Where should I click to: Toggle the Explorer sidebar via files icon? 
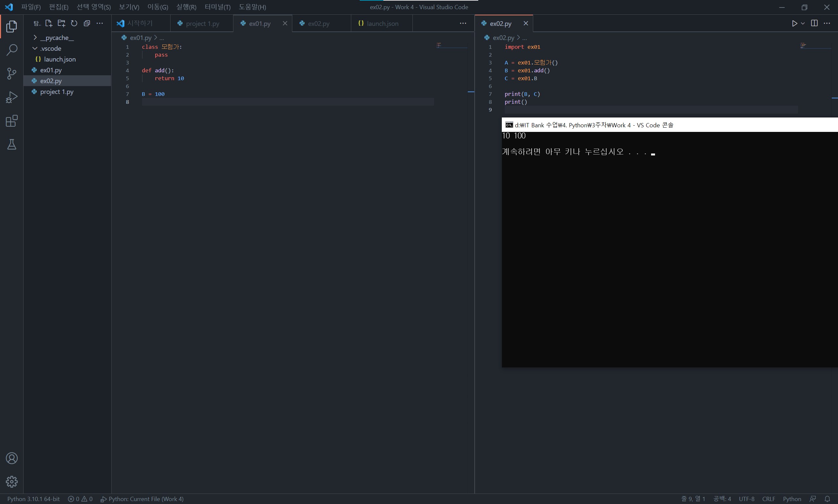[11, 27]
